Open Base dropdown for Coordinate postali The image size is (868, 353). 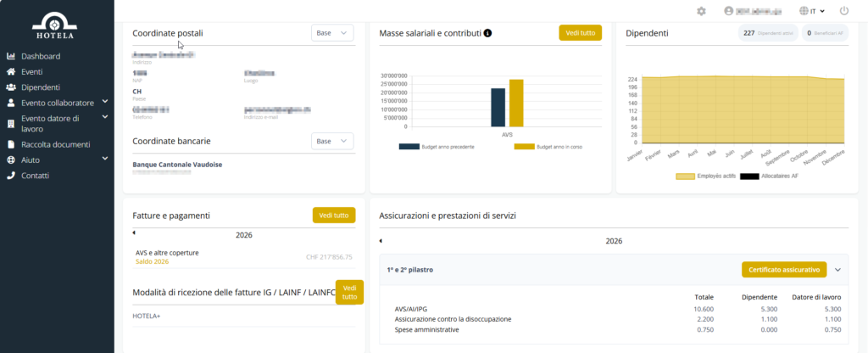tap(332, 33)
